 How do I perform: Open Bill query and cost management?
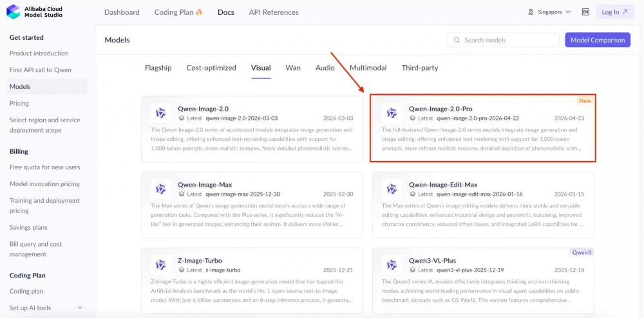pyautogui.click(x=35, y=249)
